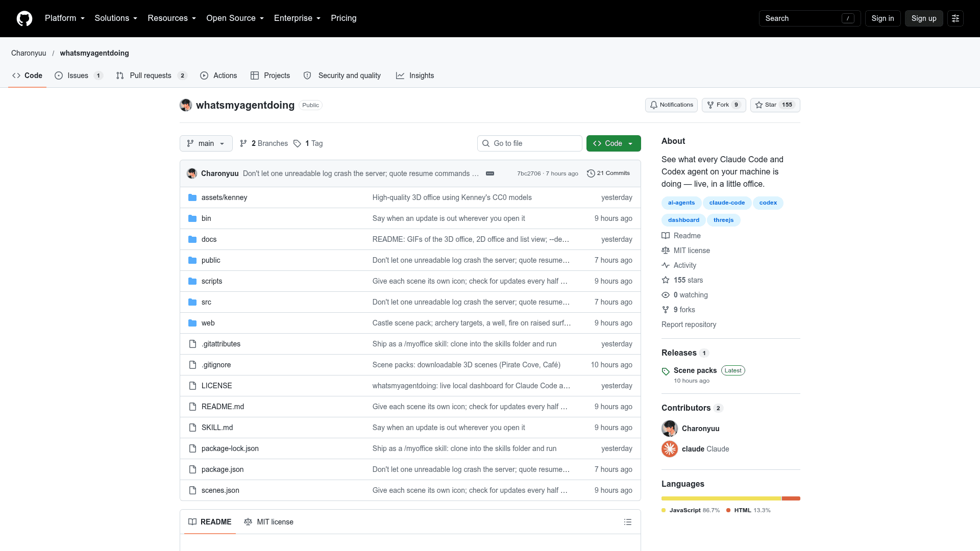Open commit hash 7bc2706
This screenshot has height=551, width=980.
pyautogui.click(x=529, y=173)
